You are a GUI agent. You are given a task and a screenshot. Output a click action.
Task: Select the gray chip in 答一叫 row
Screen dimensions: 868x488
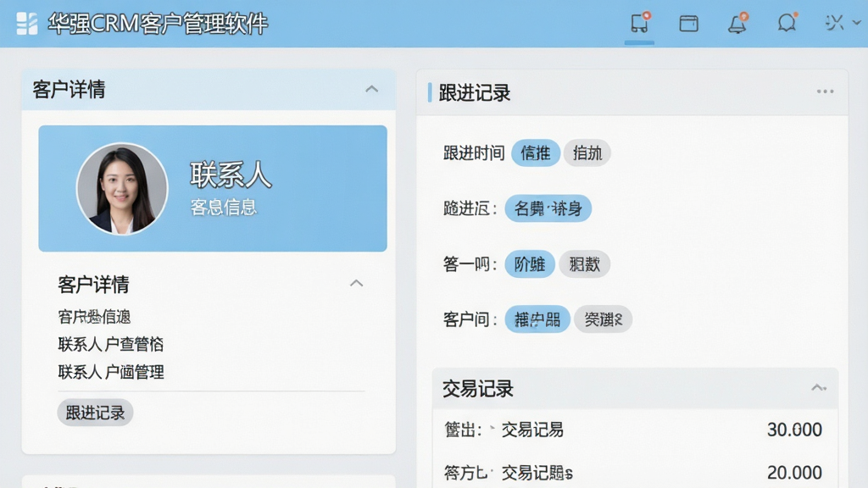(584, 264)
